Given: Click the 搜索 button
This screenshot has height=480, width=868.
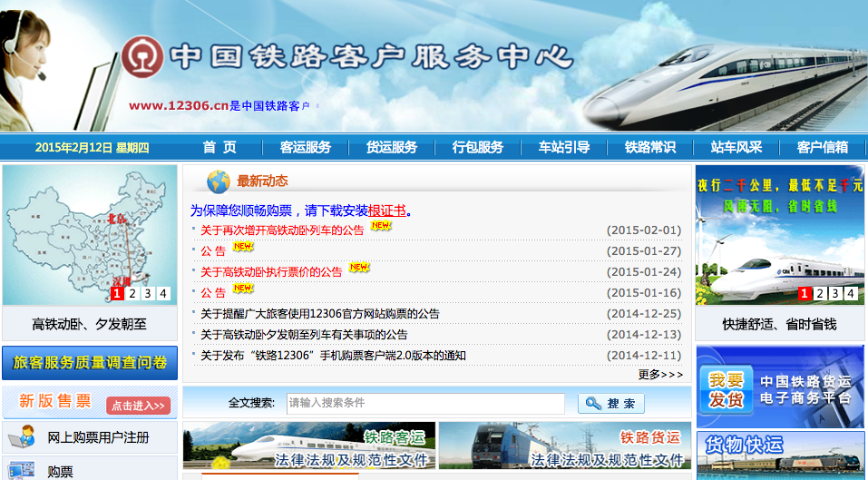Looking at the screenshot, I should 611,404.
